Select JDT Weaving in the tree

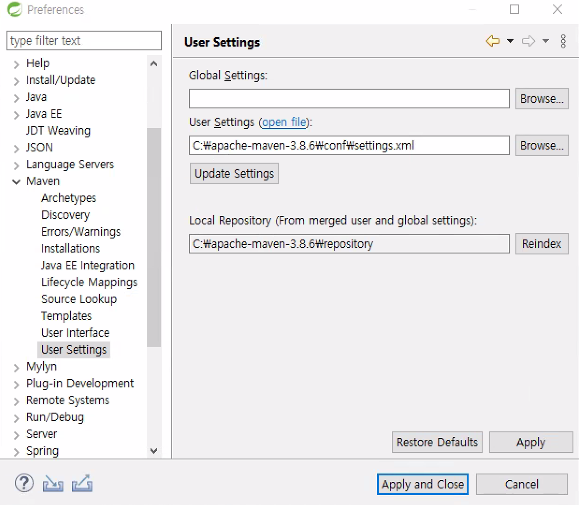pyautogui.click(x=58, y=131)
